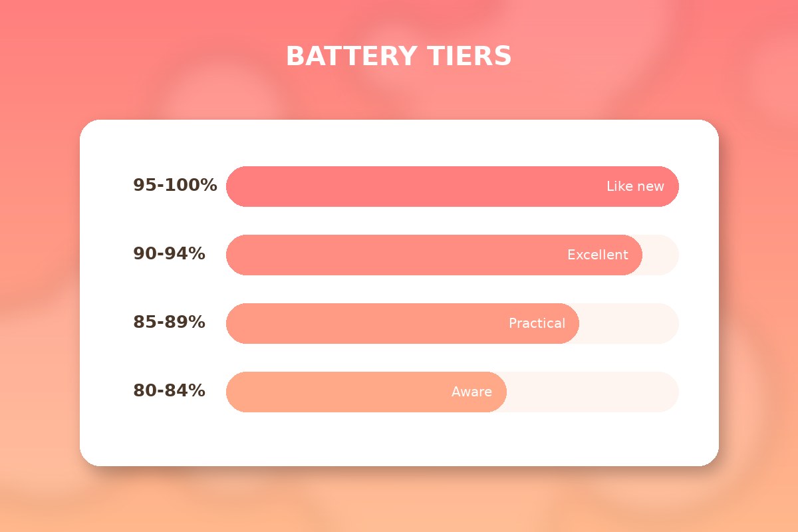Click the filled part of 85-89% bar
The width and height of the screenshot is (798, 532).
pyautogui.click(x=366, y=324)
